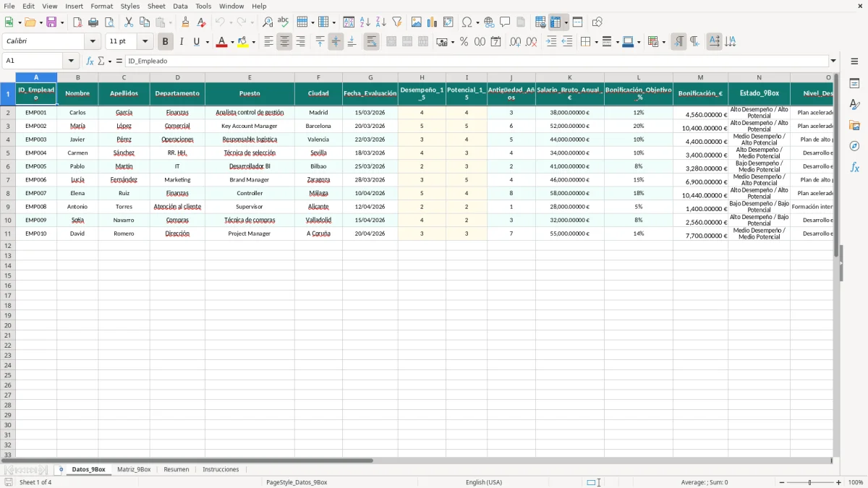Open the Sheet menu

156,6
